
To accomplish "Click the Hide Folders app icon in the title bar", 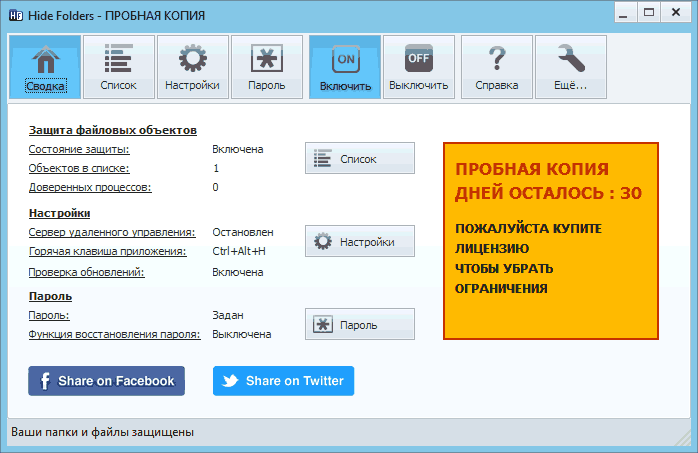I will (16, 16).
